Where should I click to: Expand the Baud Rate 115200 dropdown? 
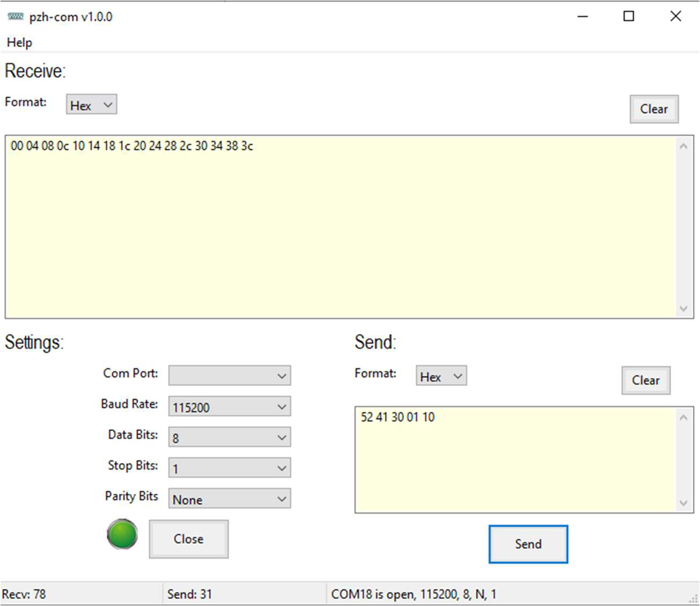tap(230, 407)
